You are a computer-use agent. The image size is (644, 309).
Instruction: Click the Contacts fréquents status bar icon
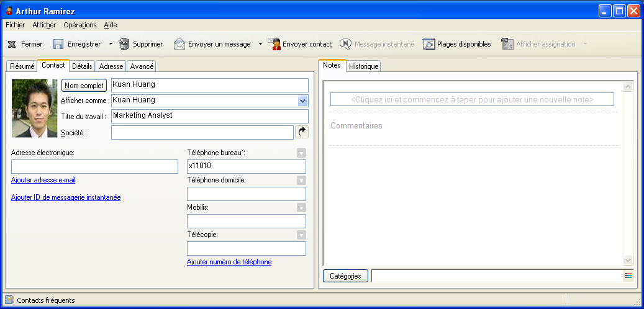click(x=9, y=300)
